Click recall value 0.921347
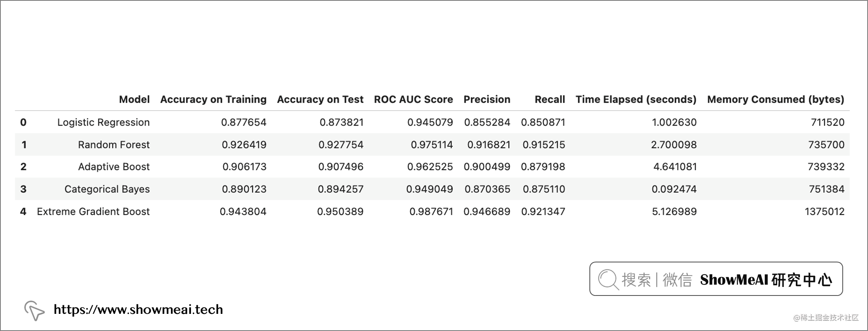The image size is (868, 331). (x=543, y=211)
